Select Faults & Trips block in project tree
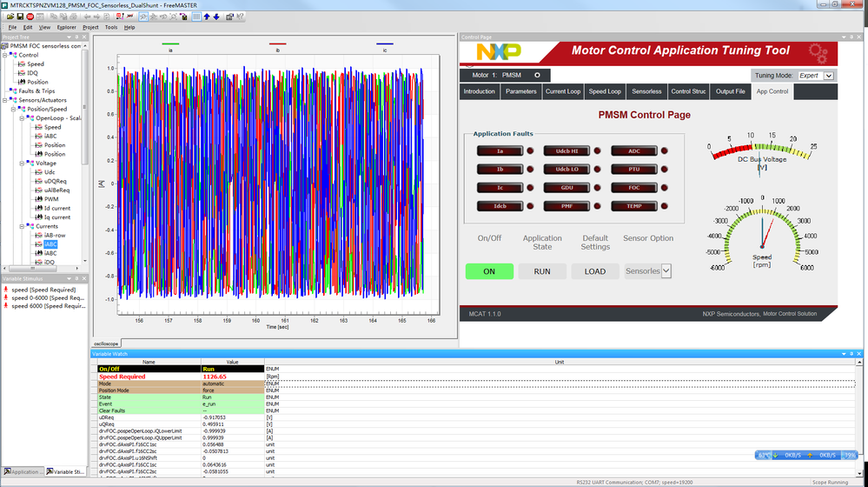This screenshot has height=487, width=868. [36, 91]
